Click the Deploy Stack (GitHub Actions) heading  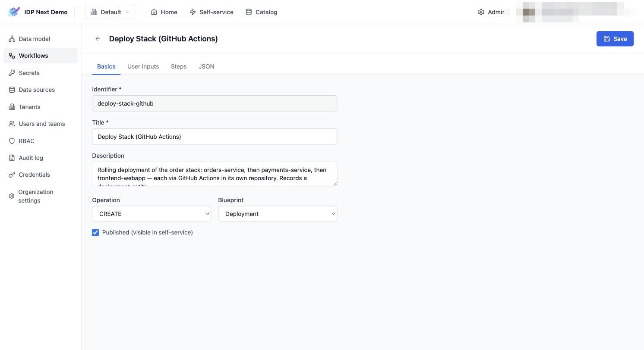coord(163,39)
